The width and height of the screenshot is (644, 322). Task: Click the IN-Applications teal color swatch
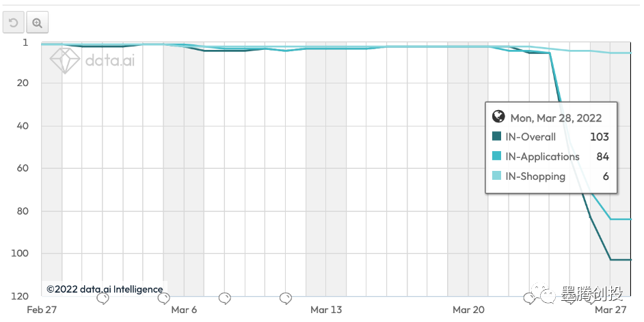click(497, 157)
